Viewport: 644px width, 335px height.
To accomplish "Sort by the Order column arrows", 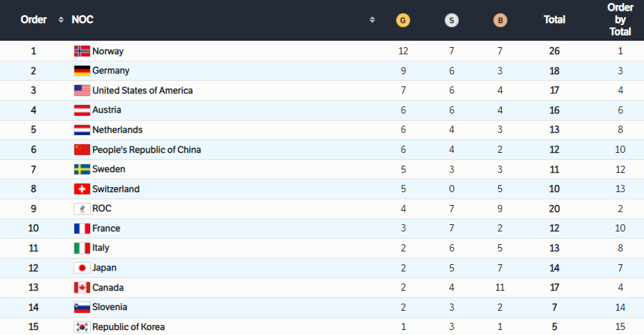I will click(61, 20).
